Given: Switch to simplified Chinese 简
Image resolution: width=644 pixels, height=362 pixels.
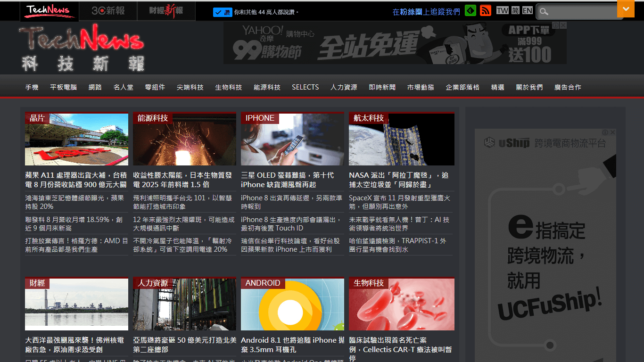Looking at the screenshot, I should (x=515, y=10).
